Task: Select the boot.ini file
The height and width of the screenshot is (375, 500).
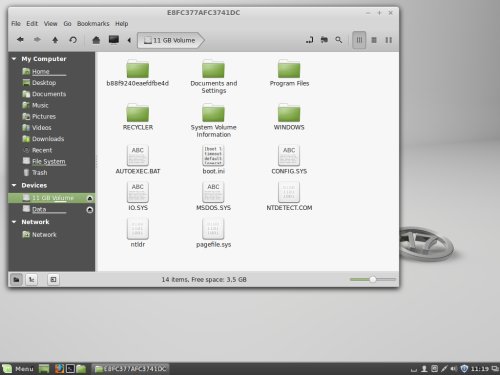Action: 214,160
